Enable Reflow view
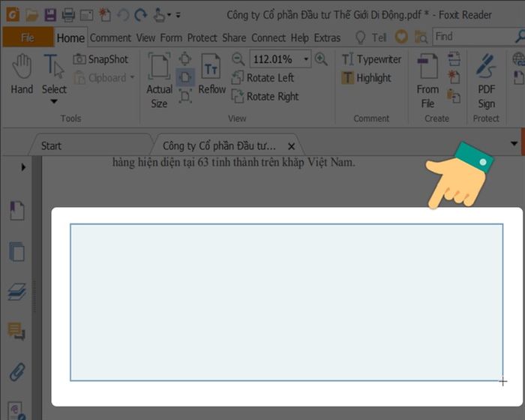The width and height of the screenshot is (525, 420). (x=212, y=74)
